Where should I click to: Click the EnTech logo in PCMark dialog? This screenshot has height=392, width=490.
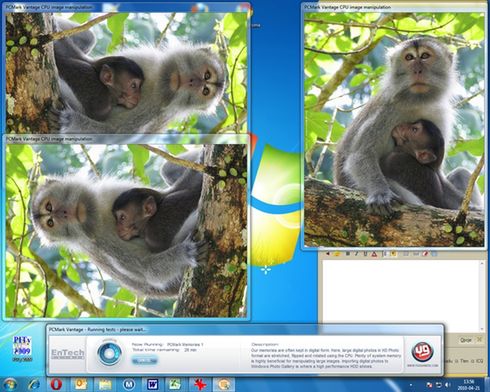68,353
